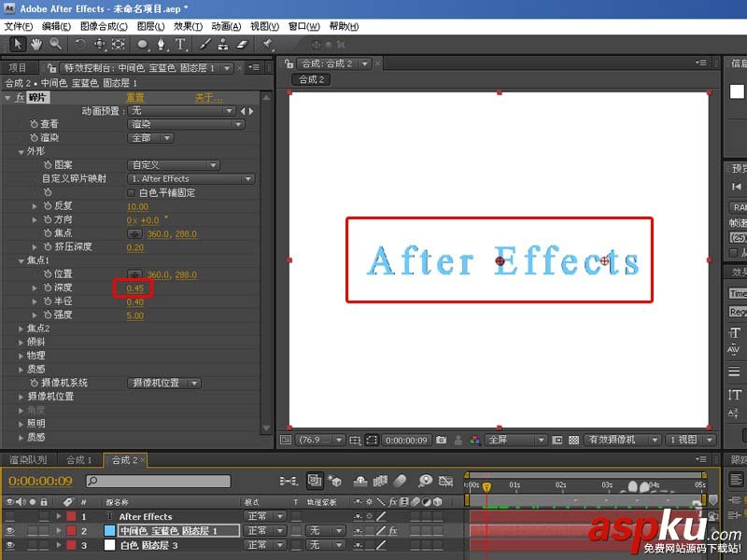The width and height of the screenshot is (747, 560).
Task: Select the Zoom magnifier tool
Action: [56, 44]
